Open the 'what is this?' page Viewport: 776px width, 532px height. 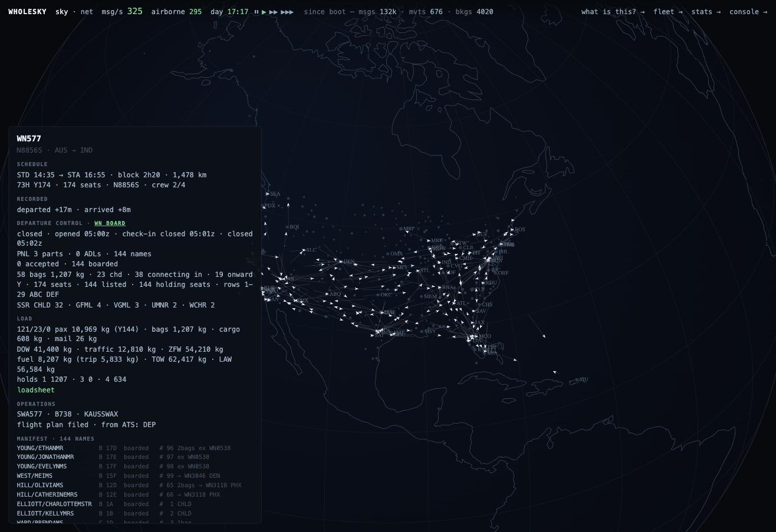coord(613,12)
